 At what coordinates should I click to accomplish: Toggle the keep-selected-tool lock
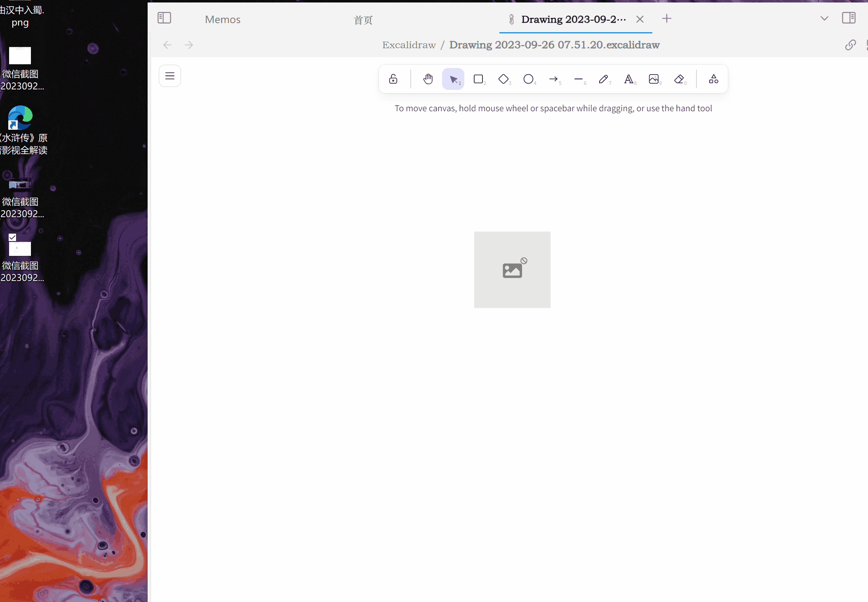pos(393,79)
